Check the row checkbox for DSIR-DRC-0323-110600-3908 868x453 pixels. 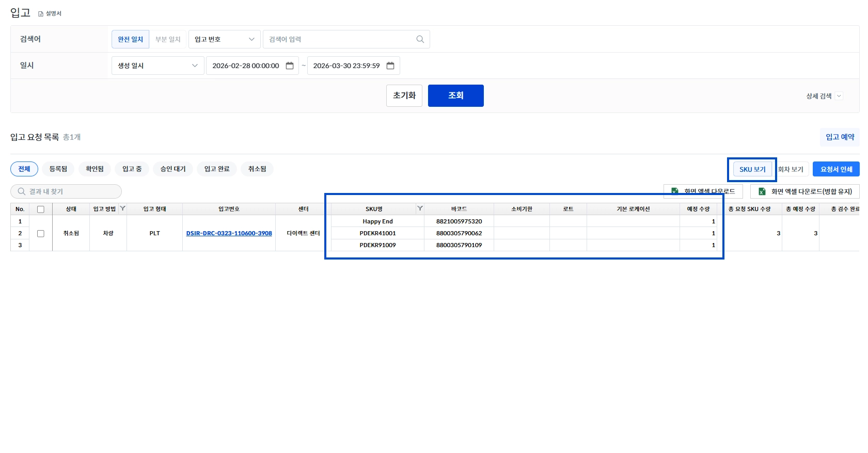click(x=41, y=233)
